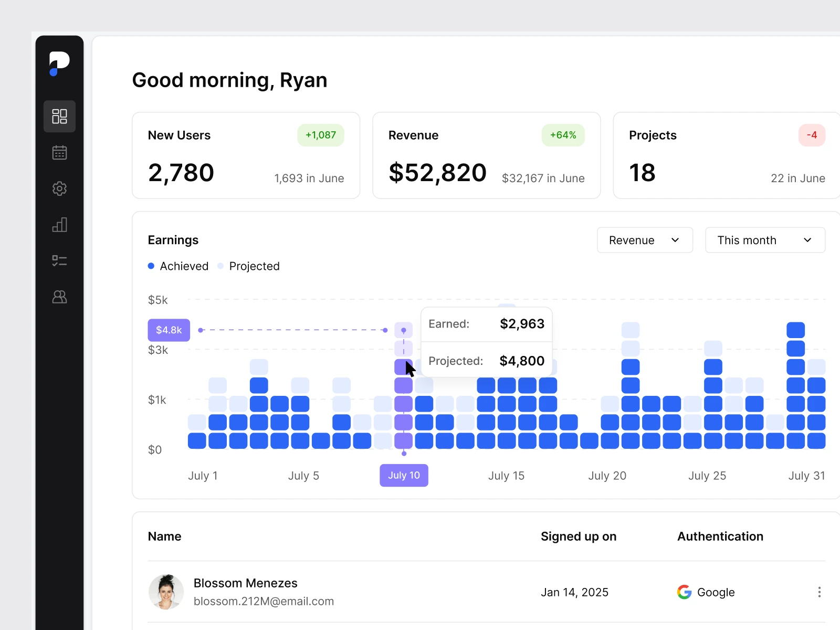
Task: Select the July 10 date pill
Action: (x=403, y=475)
